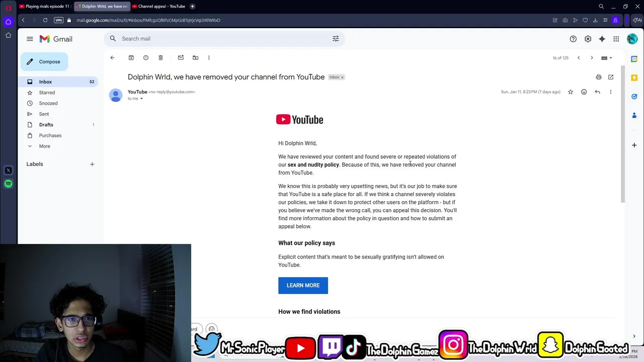Screen dimensions: 644x362
Task: Open a new browser tab
Action: (192, 7)
